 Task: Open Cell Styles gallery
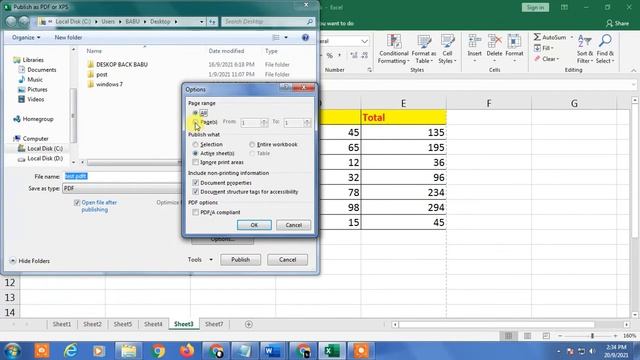tap(447, 49)
